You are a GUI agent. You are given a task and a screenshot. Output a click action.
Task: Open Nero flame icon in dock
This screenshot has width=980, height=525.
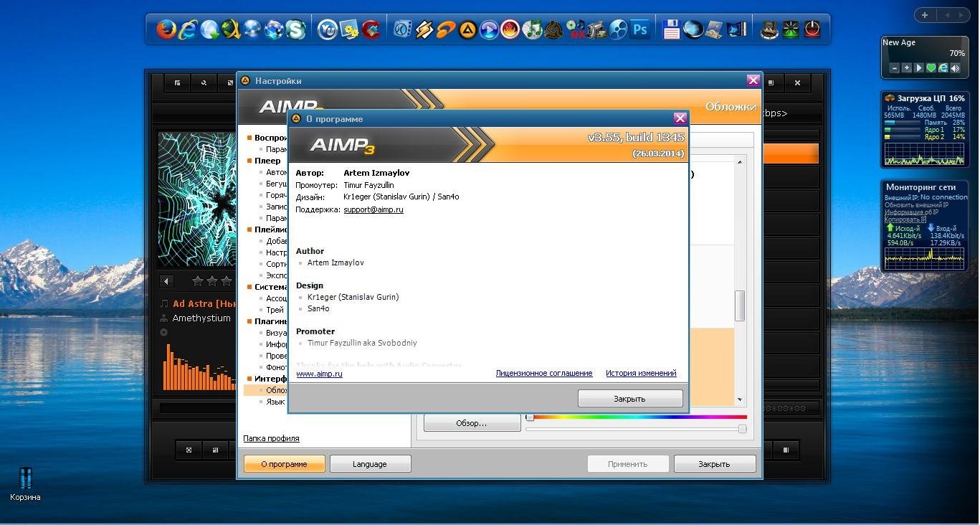coord(510,29)
